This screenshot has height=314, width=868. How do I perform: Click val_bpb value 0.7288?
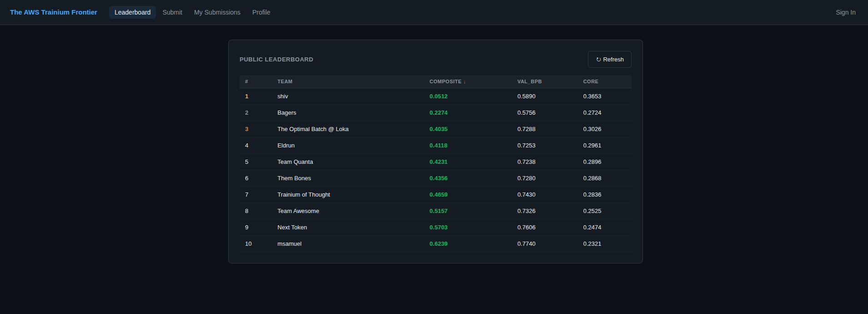[527, 129]
